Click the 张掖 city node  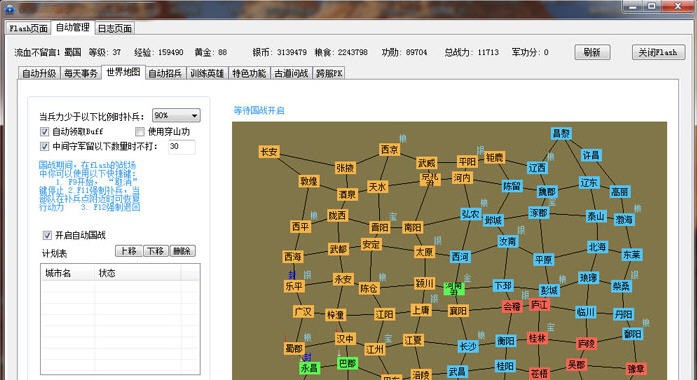345,168
